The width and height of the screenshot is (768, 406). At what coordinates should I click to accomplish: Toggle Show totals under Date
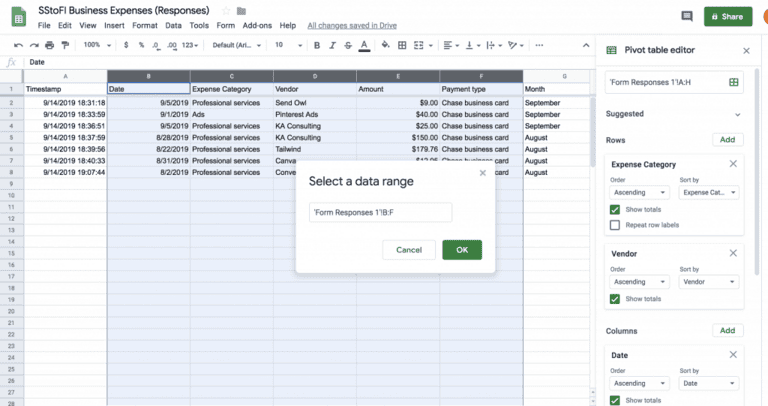[615, 400]
